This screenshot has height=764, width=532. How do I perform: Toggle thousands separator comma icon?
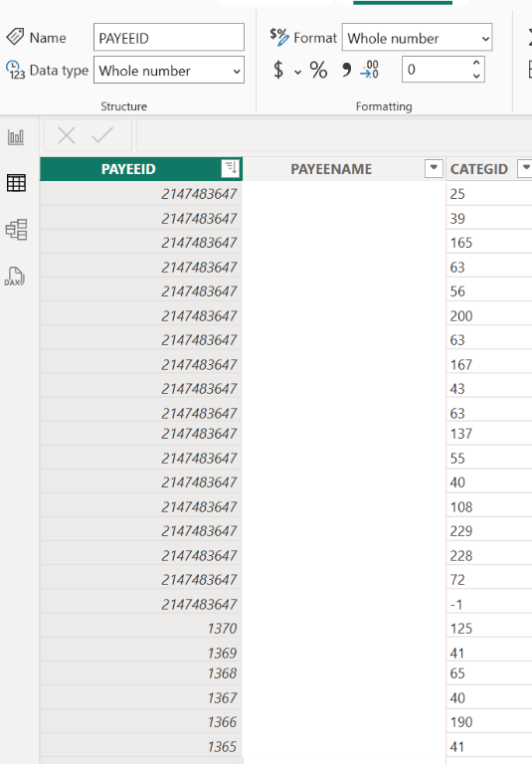point(346,70)
